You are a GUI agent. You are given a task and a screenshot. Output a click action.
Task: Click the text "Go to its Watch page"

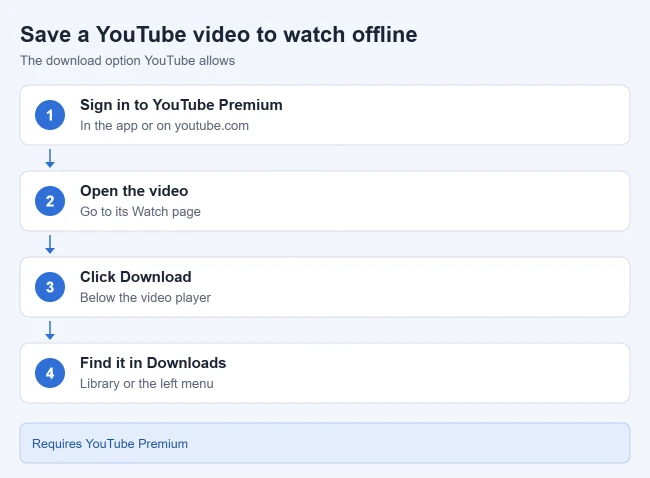point(140,211)
